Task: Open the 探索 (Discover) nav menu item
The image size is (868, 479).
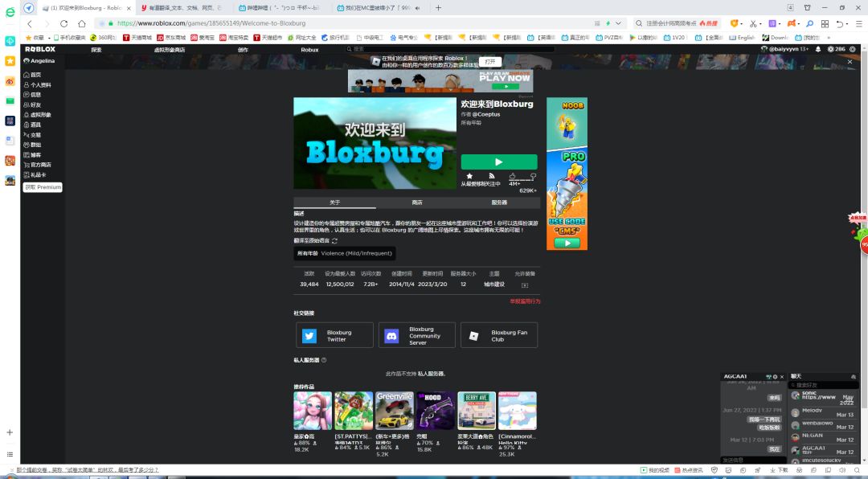Action: click(x=96, y=49)
